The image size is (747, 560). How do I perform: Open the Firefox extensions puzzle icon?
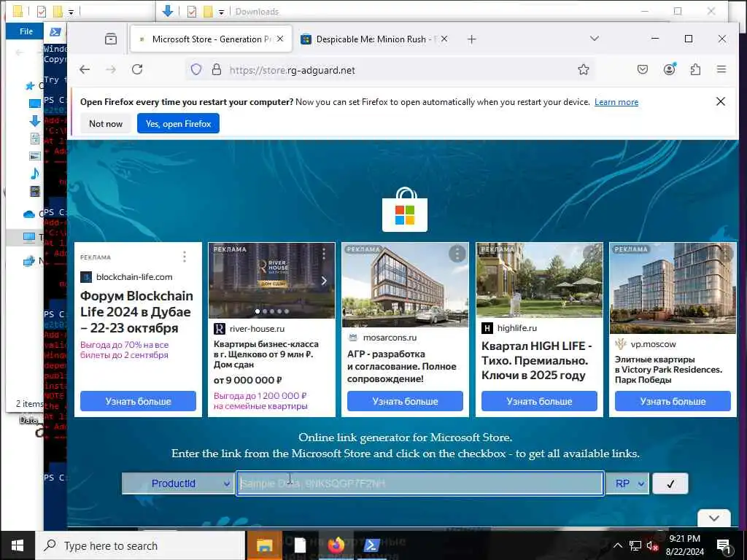click(x=695, y=70)
